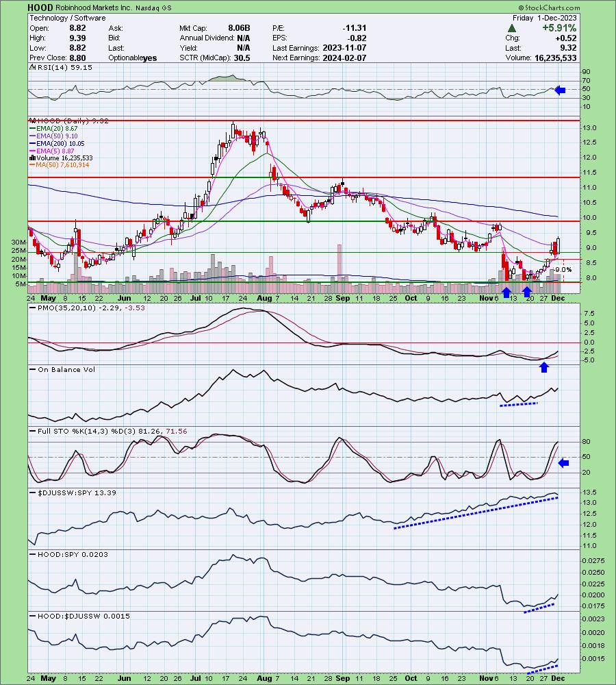The image size is (616, 685).
Task: Click the 9.0% stop-level annotation text
Action: click(563, 270)
